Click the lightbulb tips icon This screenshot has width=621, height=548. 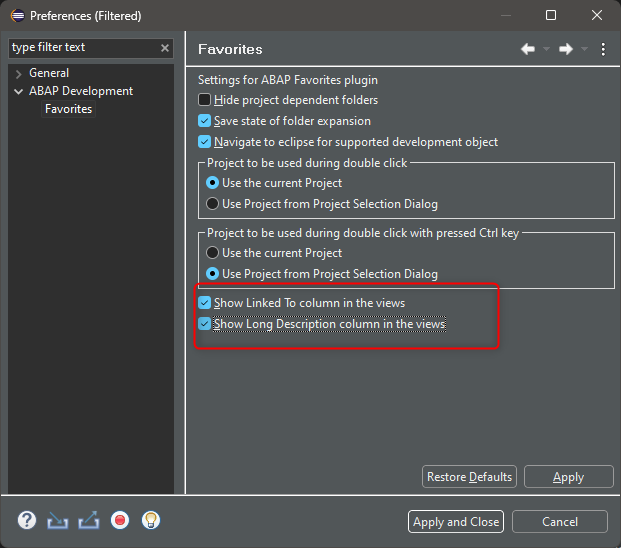tap(150, 520)
